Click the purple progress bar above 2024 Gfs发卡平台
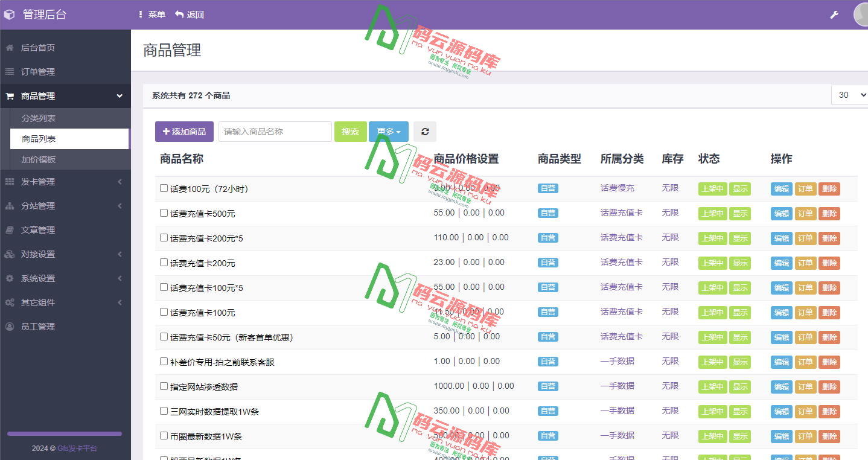This screenshot has width=868, height=460. pos(64,433)
